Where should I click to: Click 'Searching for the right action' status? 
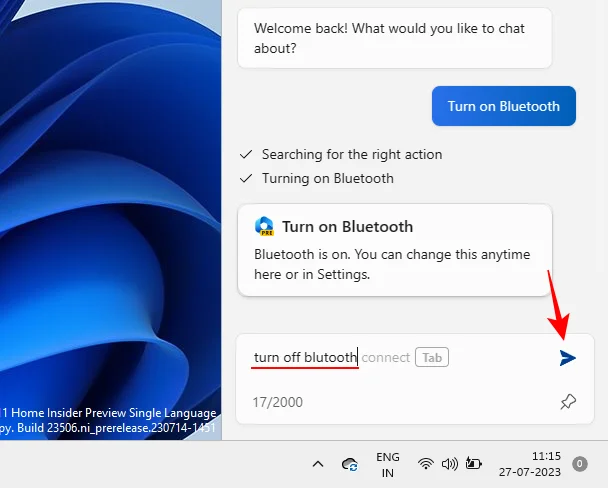pos(352,154)
